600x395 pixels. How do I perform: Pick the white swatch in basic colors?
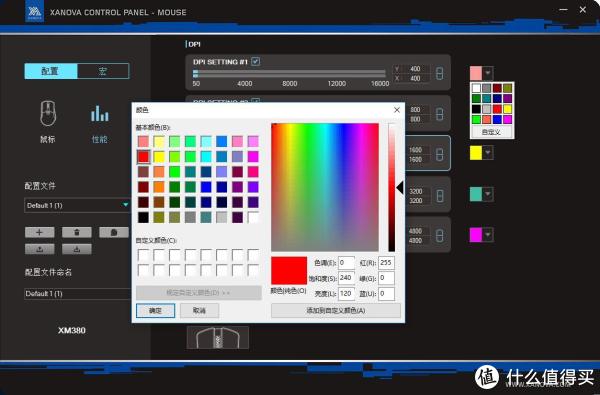pos(253,217)
